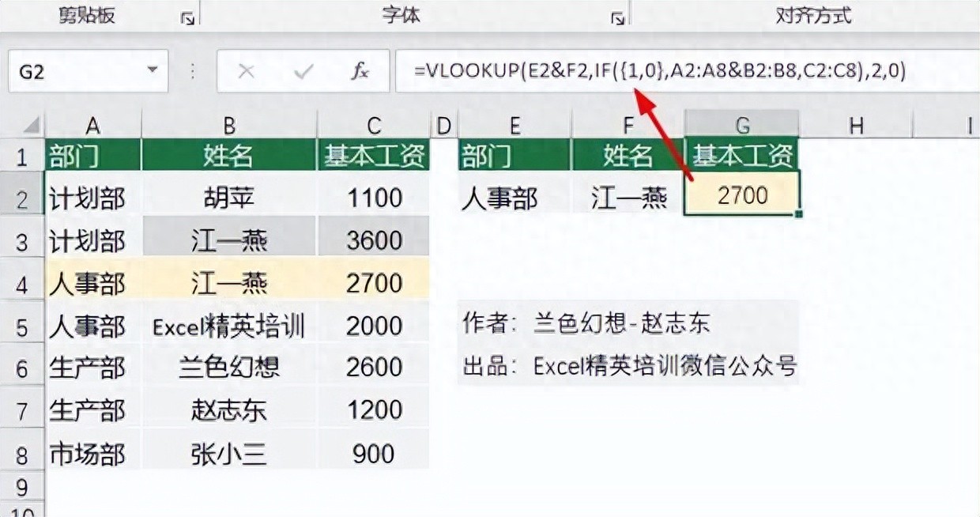This screenshot has width=980, height=517.
Task: Click cell B1 header 姓名
Action: [229, 155]
